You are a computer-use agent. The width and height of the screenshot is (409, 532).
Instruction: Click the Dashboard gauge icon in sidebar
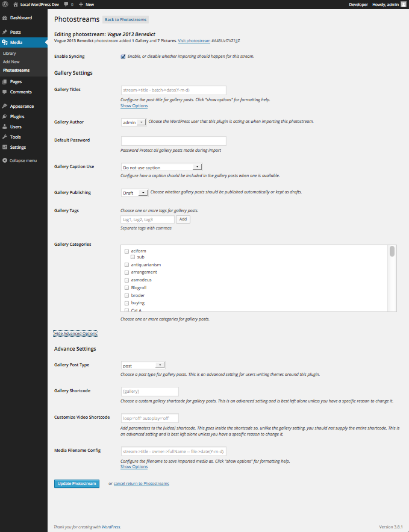tap(5, 17)
